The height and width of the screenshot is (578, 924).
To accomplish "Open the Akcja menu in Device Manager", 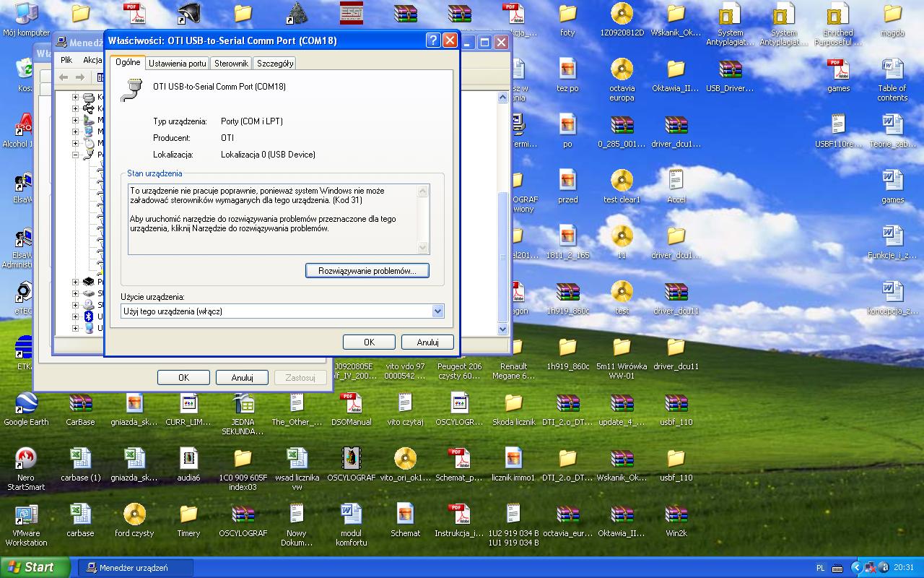I will coord(92,60).
